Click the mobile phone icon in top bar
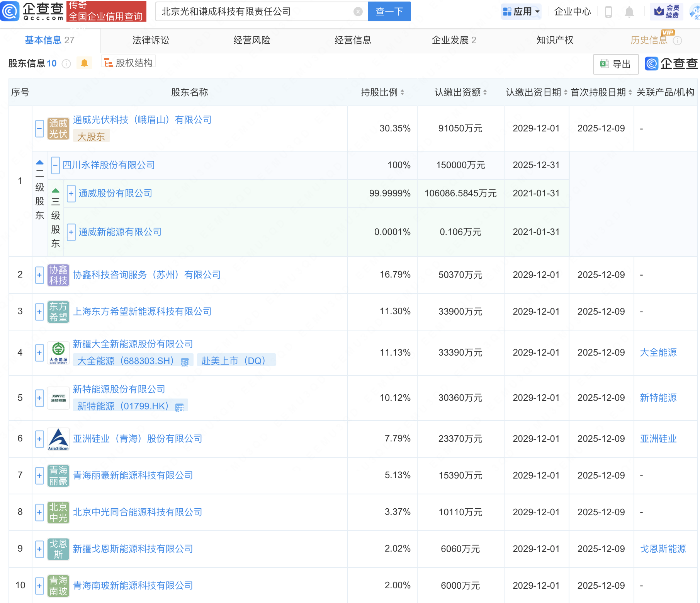 (x=608, y=11)
